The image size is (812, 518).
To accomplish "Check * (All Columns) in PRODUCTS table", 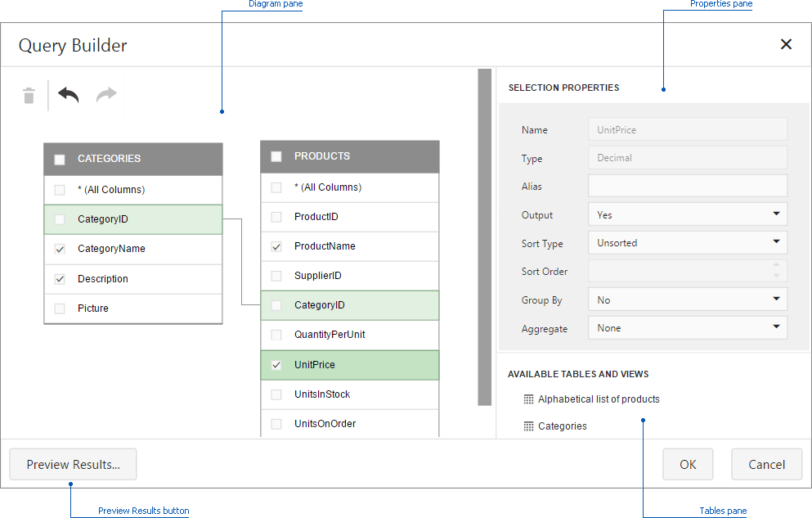I will (276, 187).
